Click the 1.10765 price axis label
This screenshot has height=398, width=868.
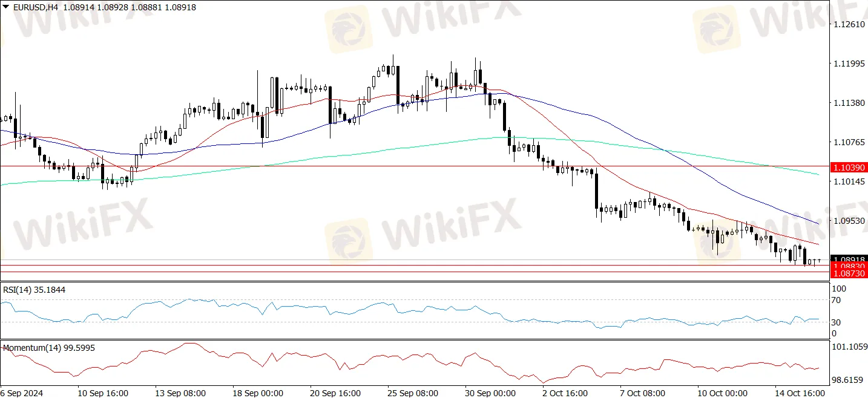pyautogui.click(x=849, y=142)
